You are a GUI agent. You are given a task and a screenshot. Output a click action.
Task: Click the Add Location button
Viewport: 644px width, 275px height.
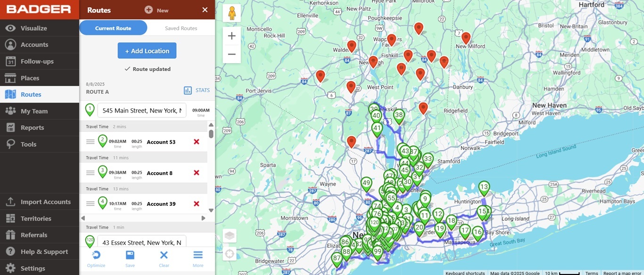click(147, 51)
